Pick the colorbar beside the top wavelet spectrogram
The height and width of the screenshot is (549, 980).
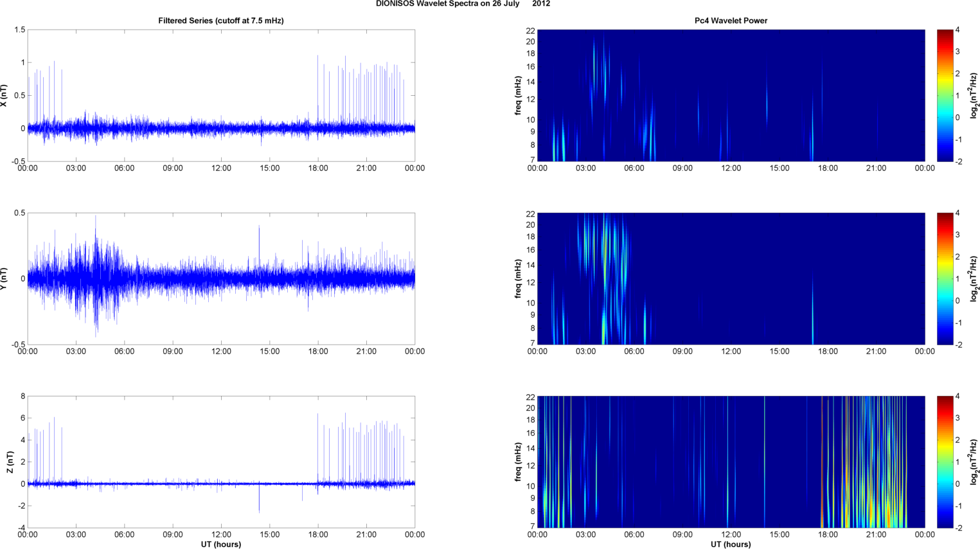[x=945, y=95]
